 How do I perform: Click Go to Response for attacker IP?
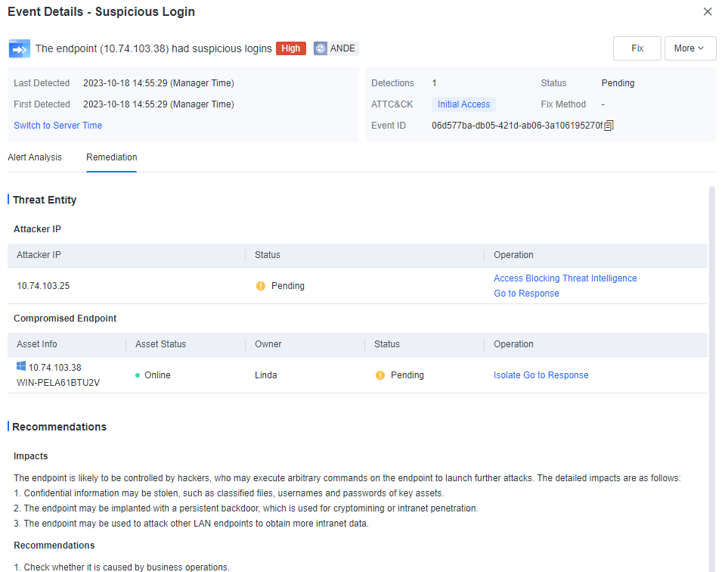526,294
